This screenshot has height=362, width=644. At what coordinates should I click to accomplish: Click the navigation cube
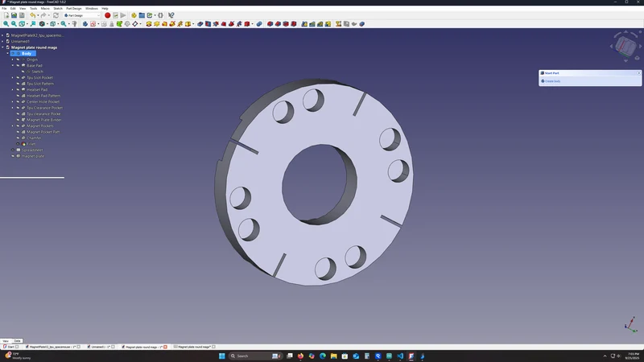coord(625,46)
